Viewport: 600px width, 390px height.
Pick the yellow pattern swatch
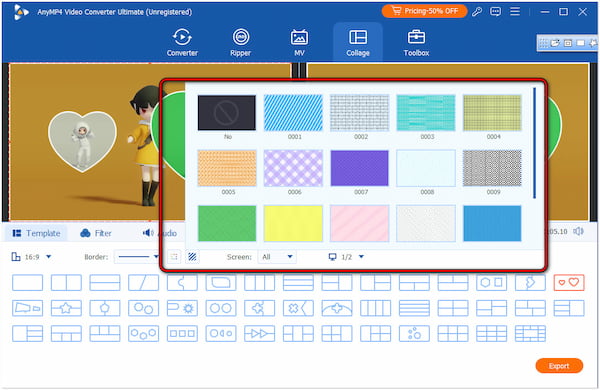pos(293,224)
